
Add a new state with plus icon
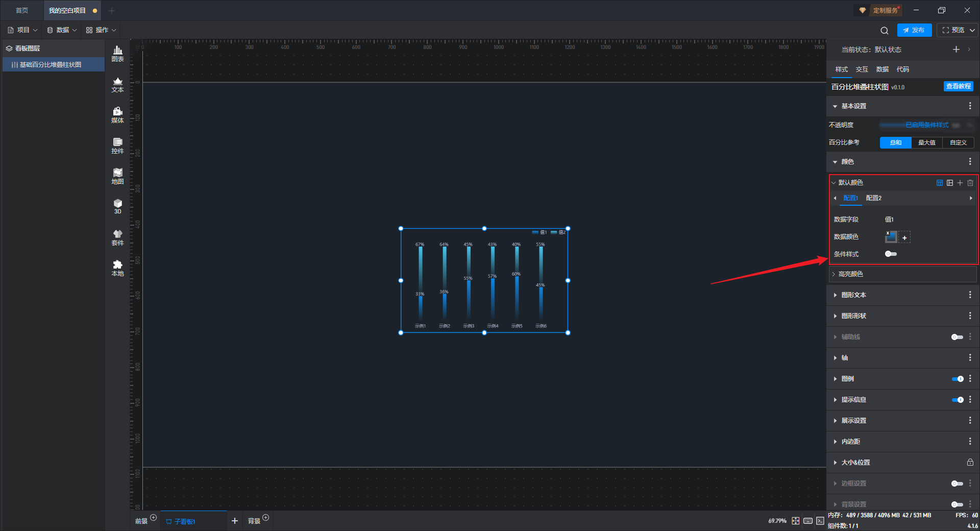tap(956, 50)
